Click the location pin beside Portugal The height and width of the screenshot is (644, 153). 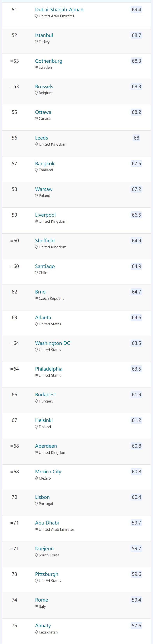coord(36,504)
